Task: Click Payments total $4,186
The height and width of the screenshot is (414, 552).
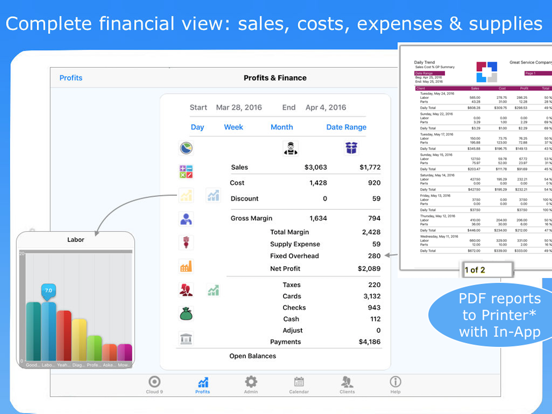Action: (x=369, y=342)
